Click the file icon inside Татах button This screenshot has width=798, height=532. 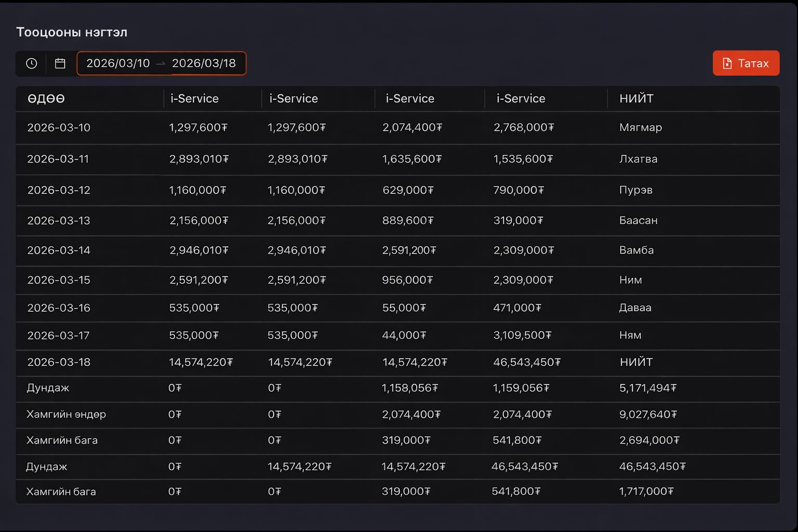(727, 63)
